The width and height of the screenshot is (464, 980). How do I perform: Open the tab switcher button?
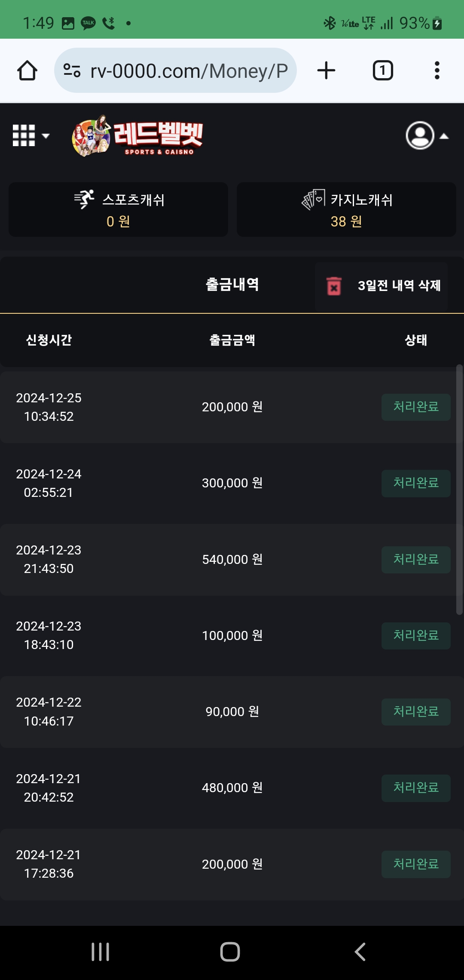click(x=382, y=70)
